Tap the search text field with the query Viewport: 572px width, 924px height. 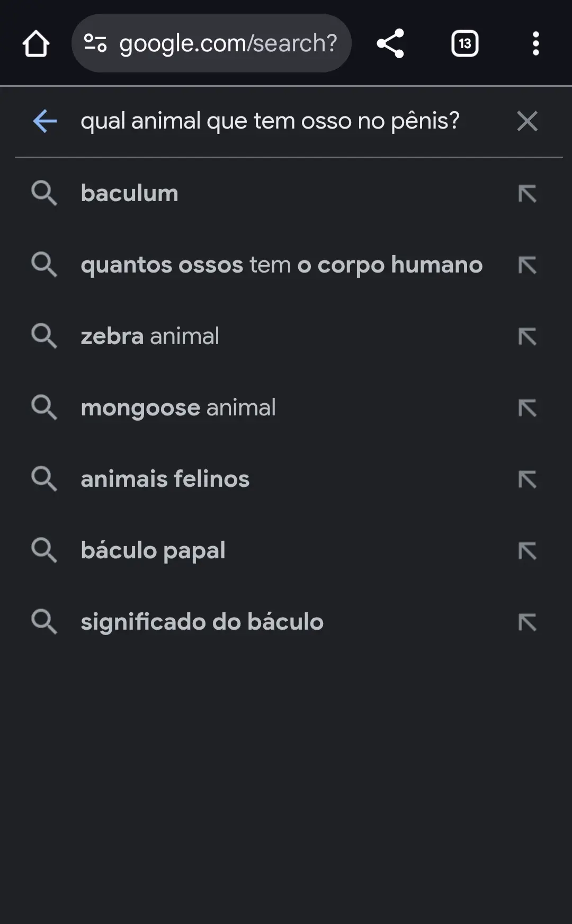tap(270, 121)
